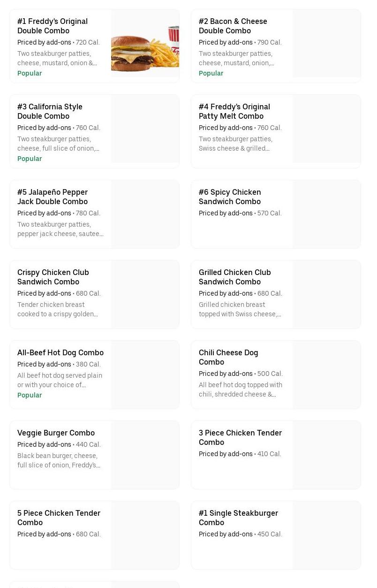The width and height of the screenshot is (377, 588).
Task: Open #1 Freddy's Original Double Combo burger photo
Action: (145, 46)
